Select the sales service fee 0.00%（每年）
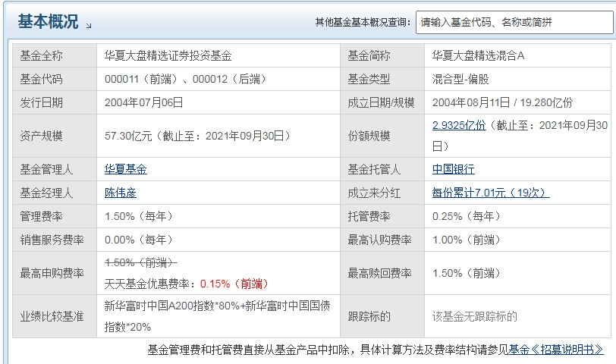 coord(139,240)
